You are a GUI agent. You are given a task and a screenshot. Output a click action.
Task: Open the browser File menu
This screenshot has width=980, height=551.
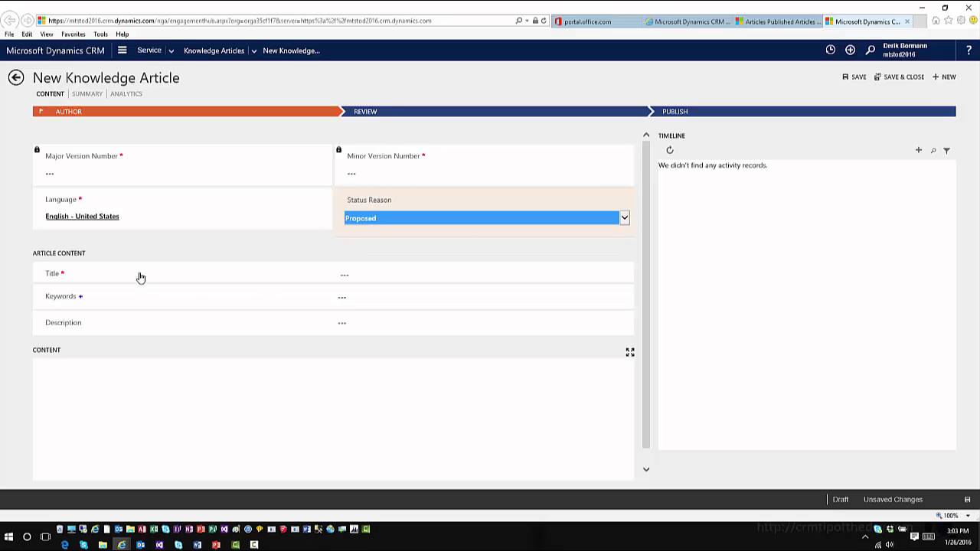[x=9, y=34]
